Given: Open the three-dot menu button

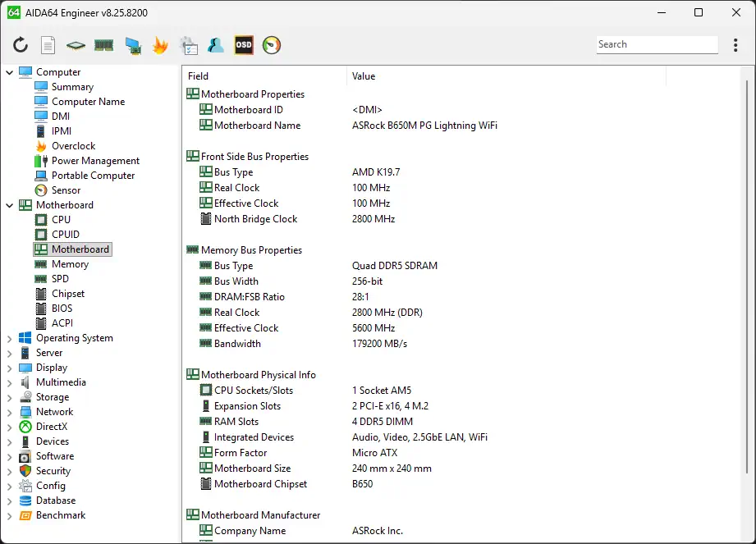Looking at the screenshot, I should click(x=735, y=45).
